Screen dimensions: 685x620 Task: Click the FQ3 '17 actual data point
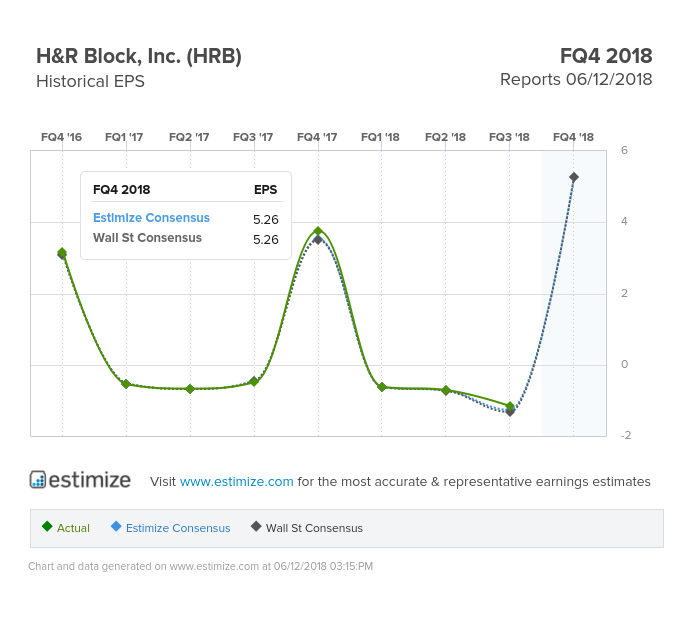click(254, 382)
